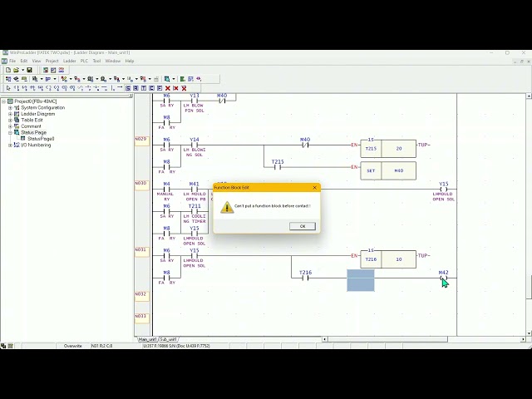This screenshot has width=532, height=399.
Task: Click the vertical scrollbar down arrow
Action: (529, 333)
